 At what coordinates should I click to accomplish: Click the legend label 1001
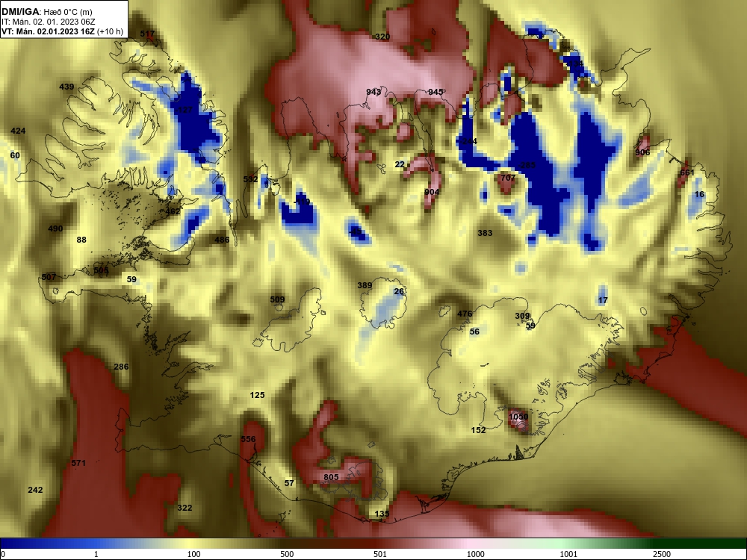coord(568,554)
